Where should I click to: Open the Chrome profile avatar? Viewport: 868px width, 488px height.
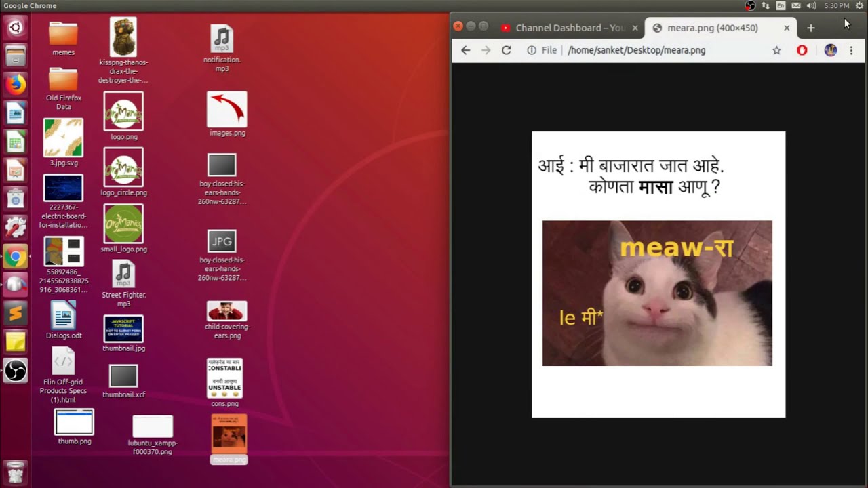point(831,50)
